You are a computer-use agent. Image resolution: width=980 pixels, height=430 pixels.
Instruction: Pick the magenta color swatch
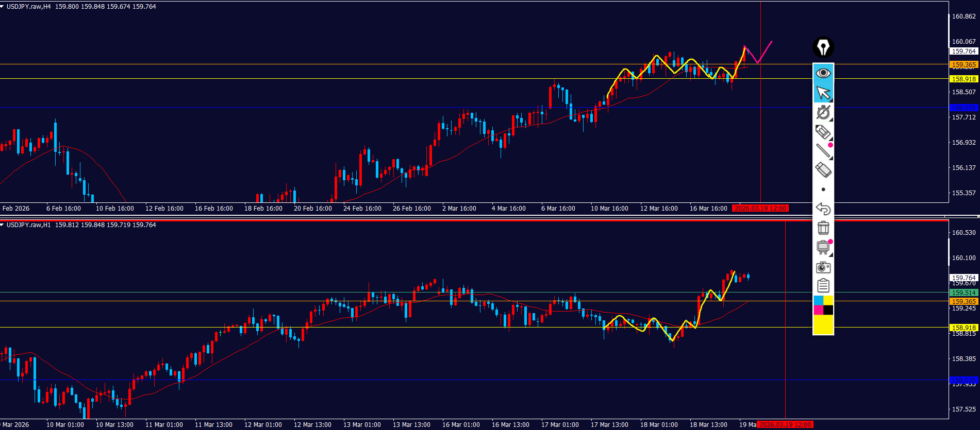point(818,309)
